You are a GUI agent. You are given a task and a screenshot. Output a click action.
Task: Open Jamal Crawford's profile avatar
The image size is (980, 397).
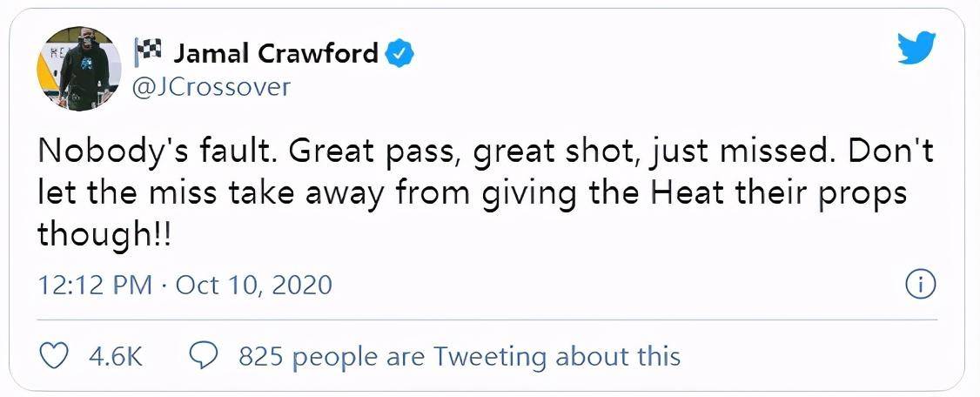click(78, 69)
